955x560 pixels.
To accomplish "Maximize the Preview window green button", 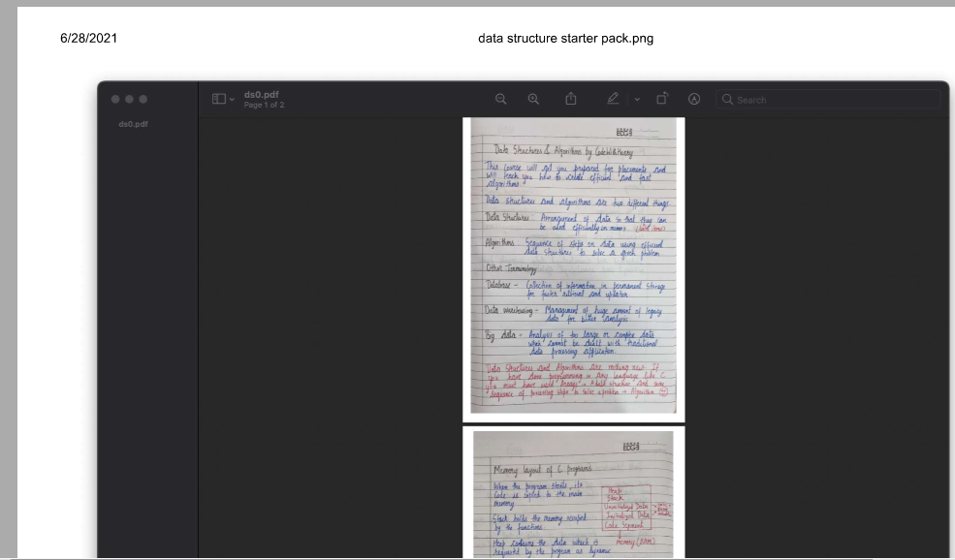I will pos(143,99).
